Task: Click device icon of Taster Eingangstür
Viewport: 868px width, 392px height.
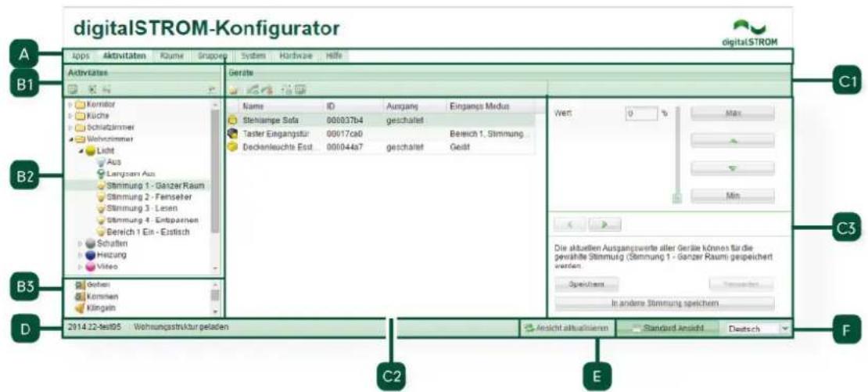Action: coord(232,133)
